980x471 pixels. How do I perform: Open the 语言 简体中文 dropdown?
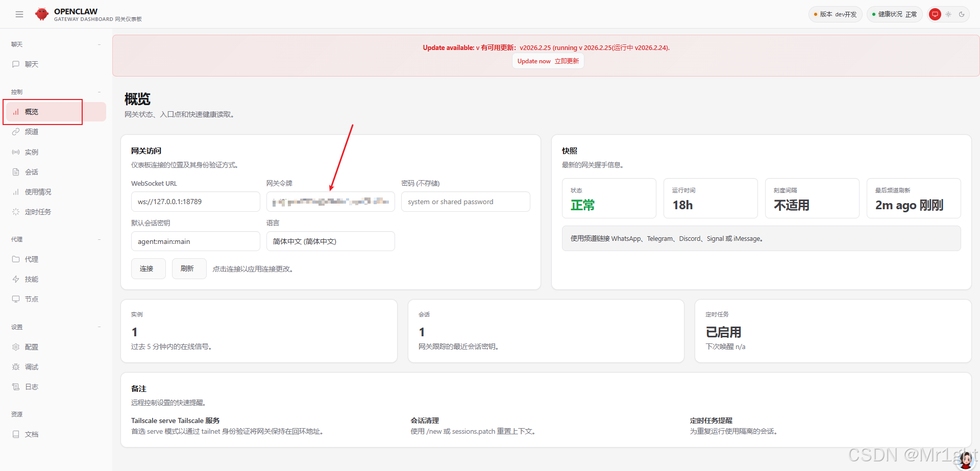click(331, 241)
